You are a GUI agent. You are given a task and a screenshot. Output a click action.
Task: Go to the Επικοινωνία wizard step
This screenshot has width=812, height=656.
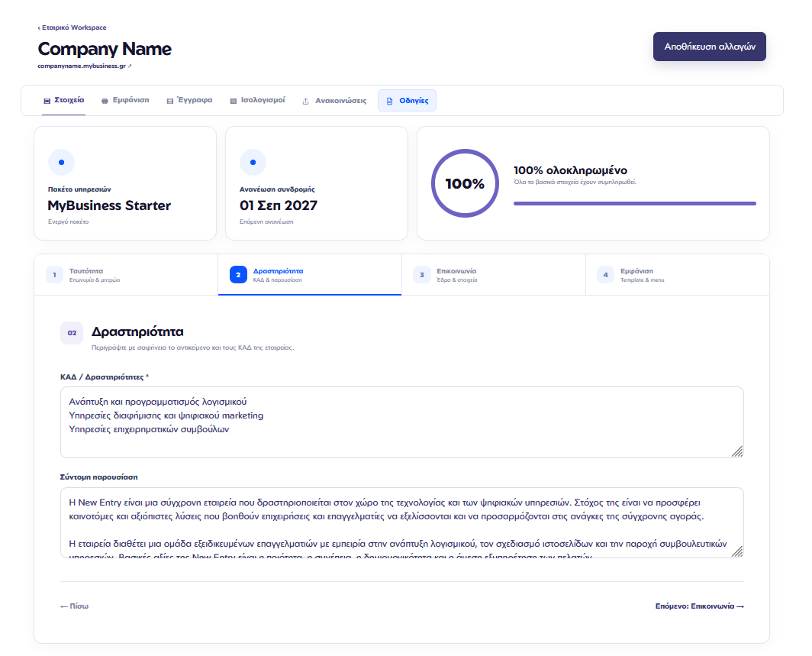[494, 275]
